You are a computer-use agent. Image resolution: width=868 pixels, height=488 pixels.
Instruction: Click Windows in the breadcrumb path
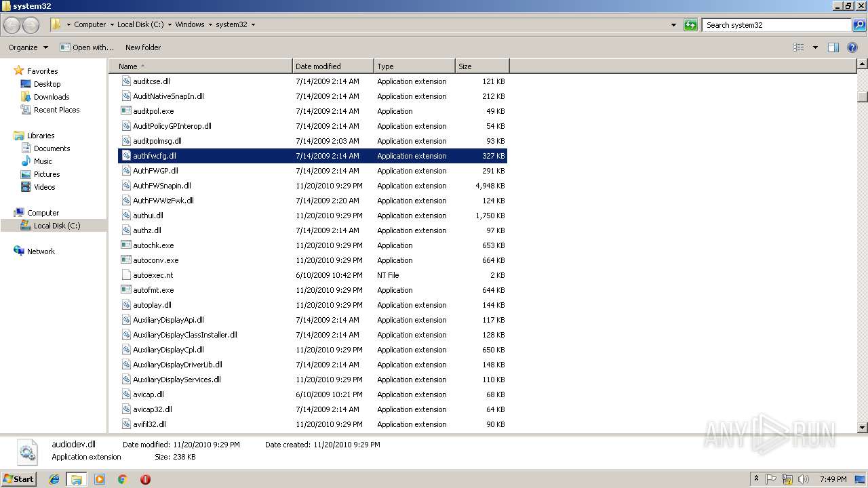coord(190,24)
